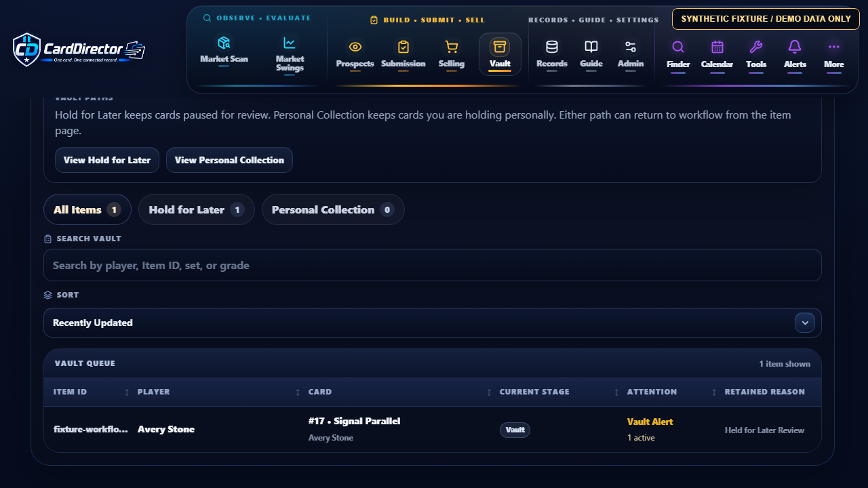Click the fixture-workflo item ID cell
The height and width of the screenshot is (488, 868).
pyautogui.click(x=91, y=429)
